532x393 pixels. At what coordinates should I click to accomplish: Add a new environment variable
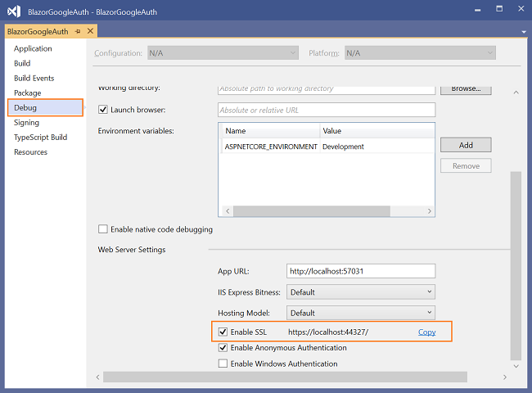466,145
